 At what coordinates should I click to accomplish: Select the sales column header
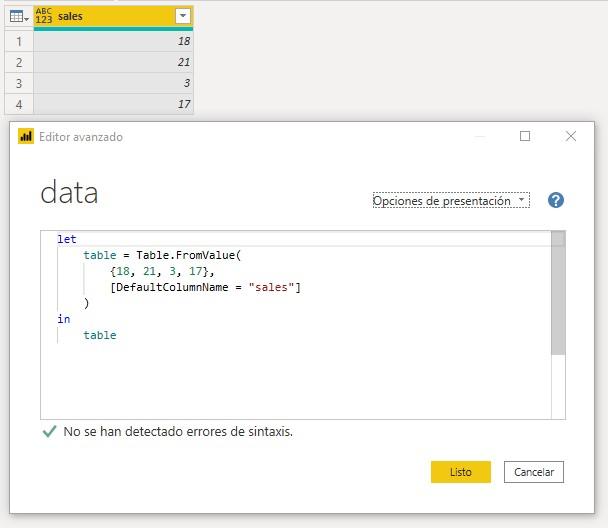[x=110, y=16]
